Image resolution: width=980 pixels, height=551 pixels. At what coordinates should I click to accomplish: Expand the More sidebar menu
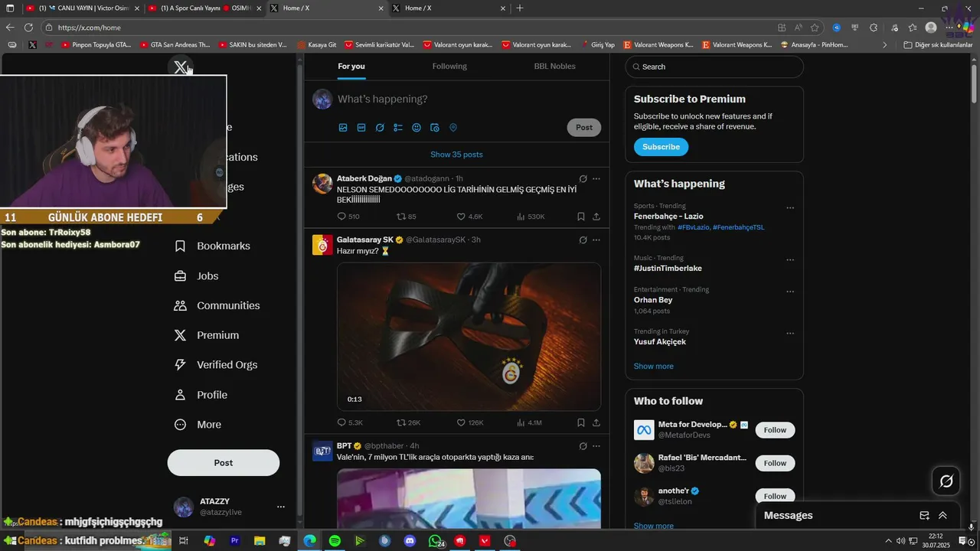(198, 425)
